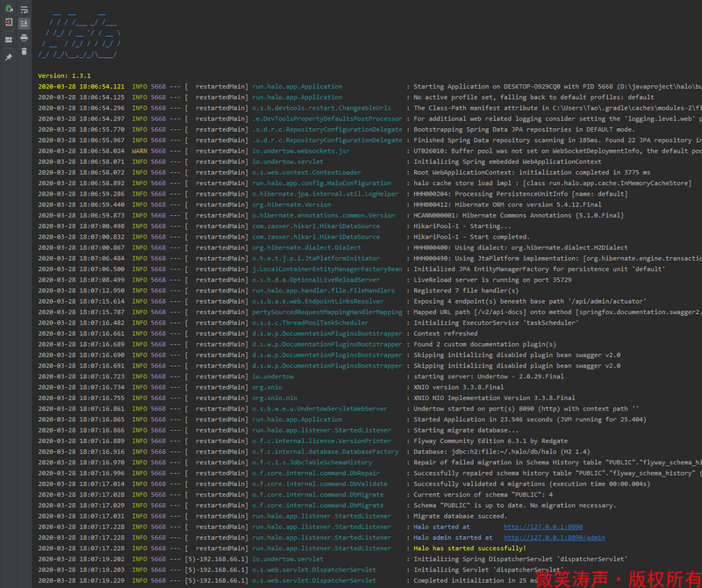Screen dimensions: 702x588
Task: Click 'org.hibernate.Version' logger name
Action: 291,204
